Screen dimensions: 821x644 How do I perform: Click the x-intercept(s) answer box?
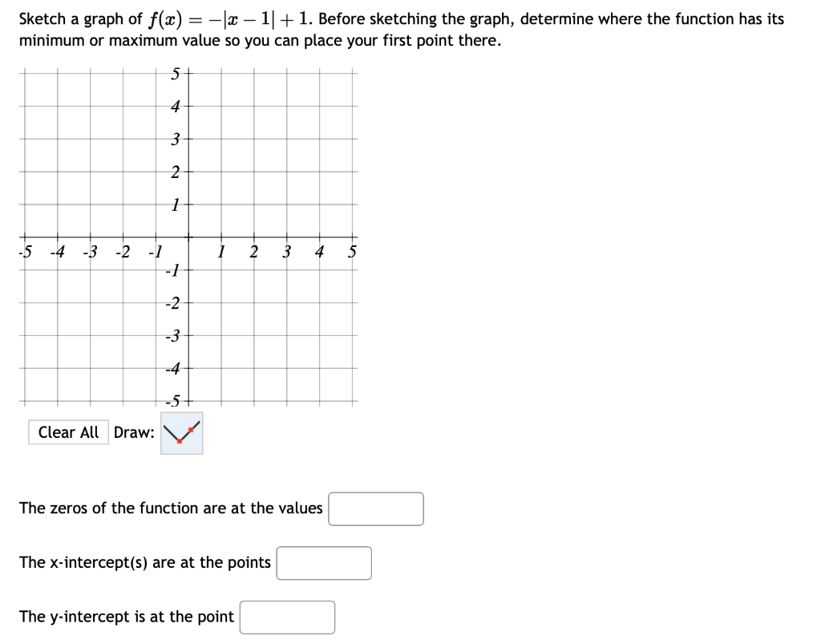323,563
